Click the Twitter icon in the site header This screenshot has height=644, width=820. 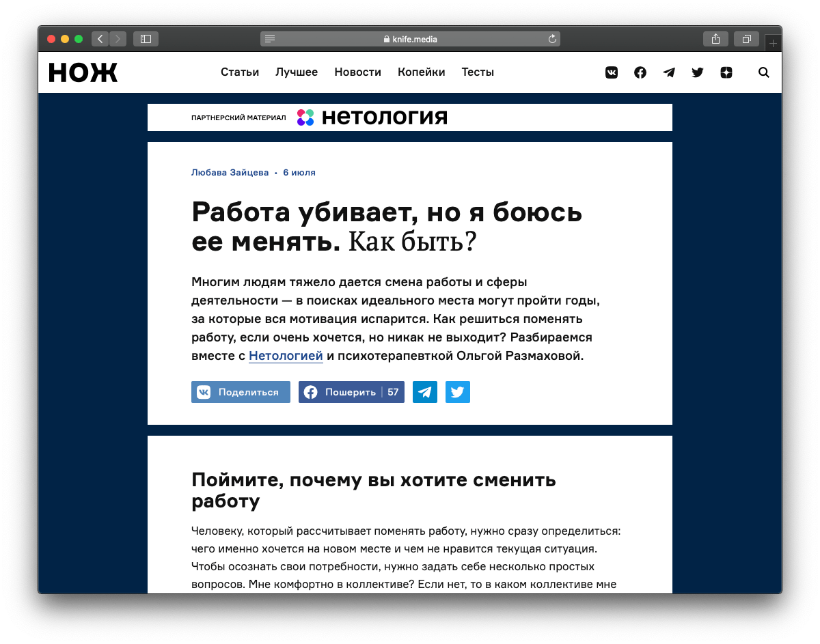click(697, 72)
